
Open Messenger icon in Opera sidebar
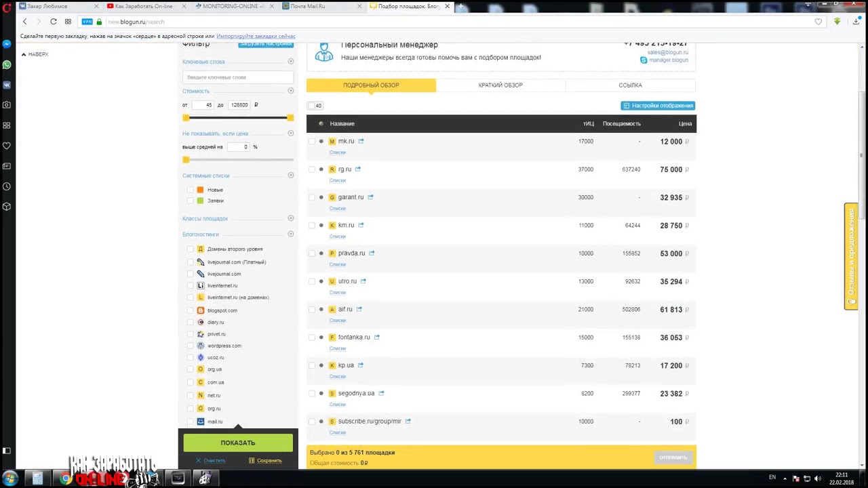pyautogui.click(x=7, y=44)
